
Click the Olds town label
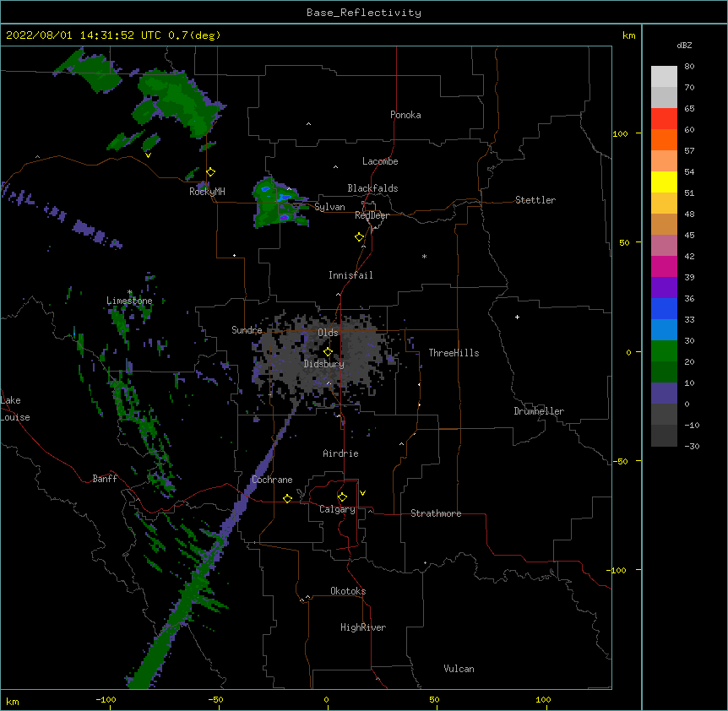pos(328,333)
